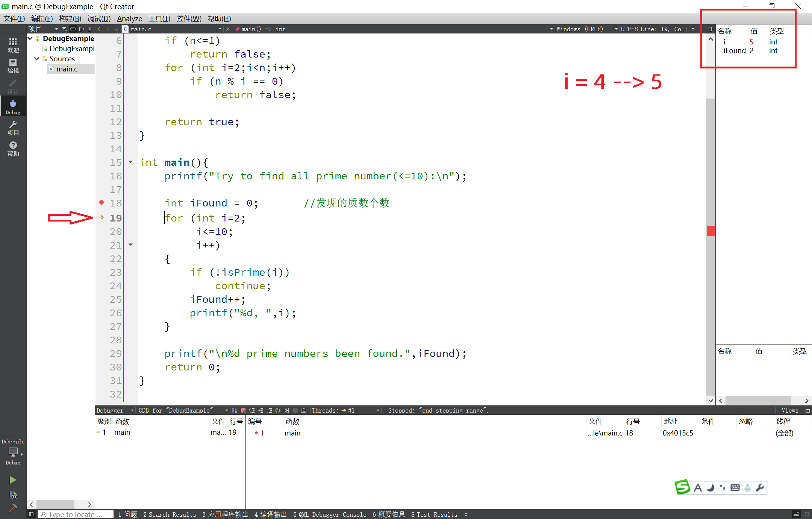Toggle synchronize with editor link icon
Viewport: 812px width, 519px height.
tap(73, 29)
